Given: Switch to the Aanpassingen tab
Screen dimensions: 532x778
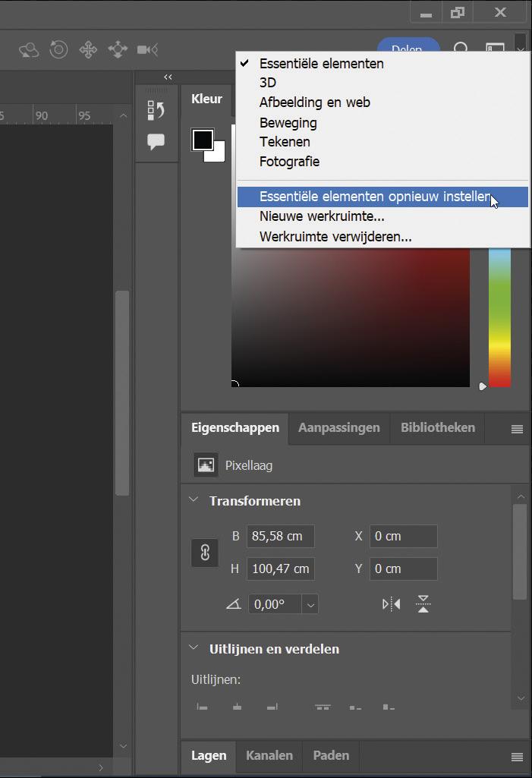Looking at the screenshot, I should (339, 427).
